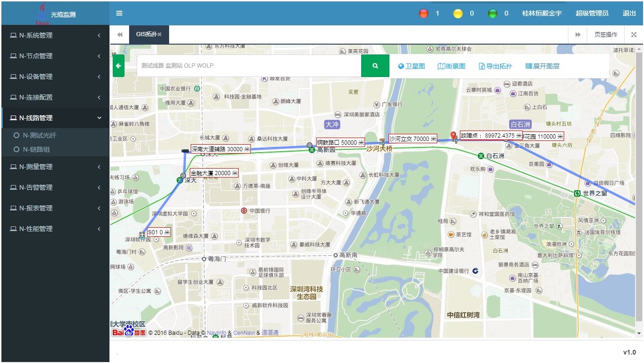Expand the N-系统管理 menu
The height and width of the screenshot is (363, 644).
point(55,35)
